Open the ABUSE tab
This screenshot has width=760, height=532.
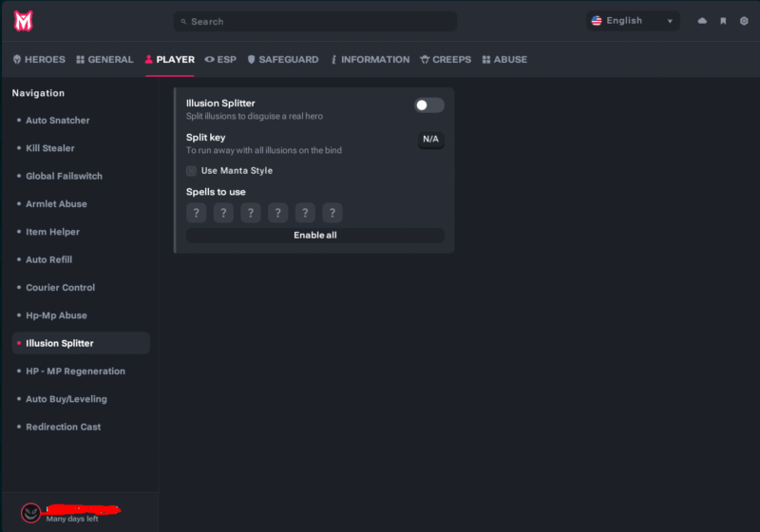(x=504, y=60)
